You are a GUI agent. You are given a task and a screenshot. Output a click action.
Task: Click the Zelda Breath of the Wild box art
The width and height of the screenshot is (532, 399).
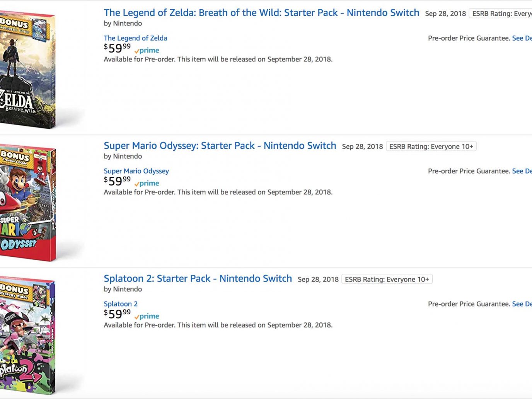click(x=28, y=70)
